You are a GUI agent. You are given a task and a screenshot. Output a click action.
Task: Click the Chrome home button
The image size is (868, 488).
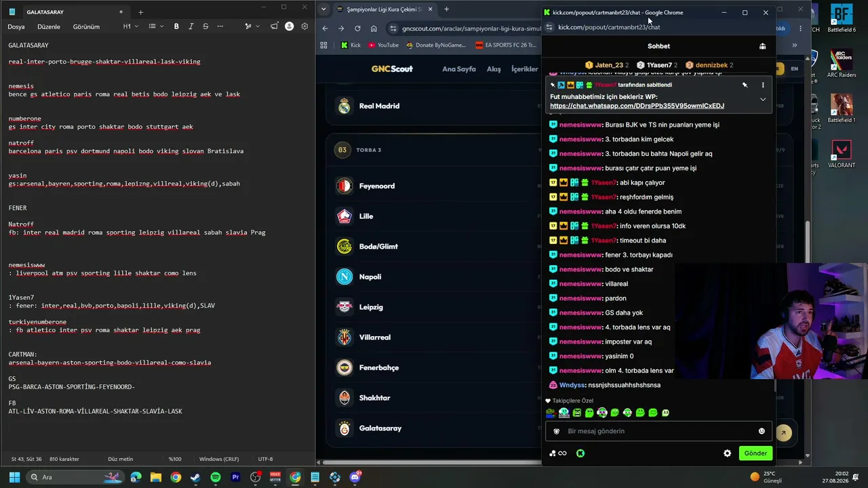pos(374,28)
